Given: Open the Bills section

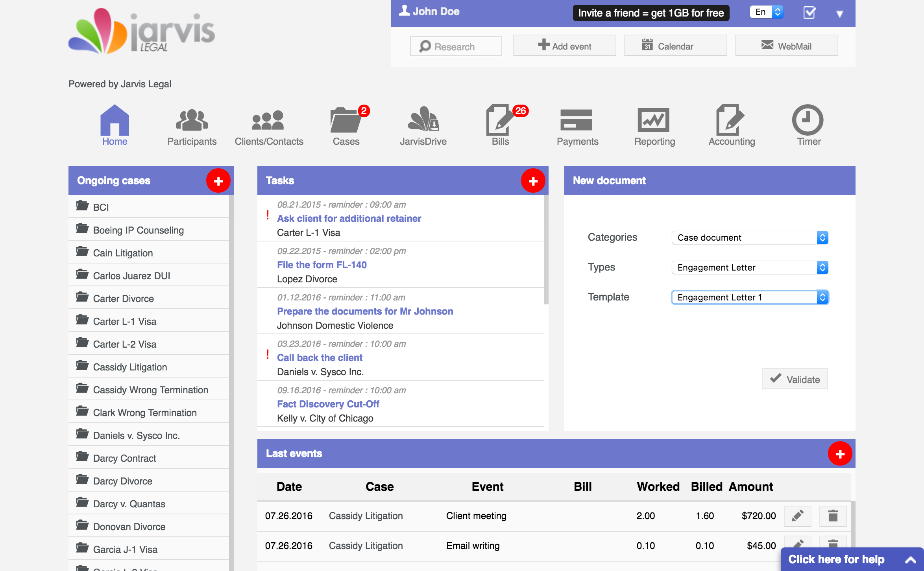Looking at the screenshot, I should pyautogui.click(x=499, y=125).
